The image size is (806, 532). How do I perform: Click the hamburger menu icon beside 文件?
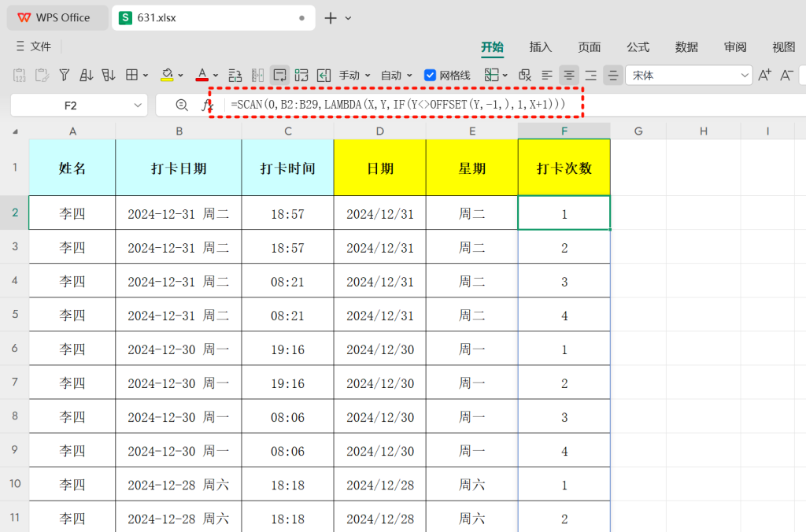(x=20, y=46)
